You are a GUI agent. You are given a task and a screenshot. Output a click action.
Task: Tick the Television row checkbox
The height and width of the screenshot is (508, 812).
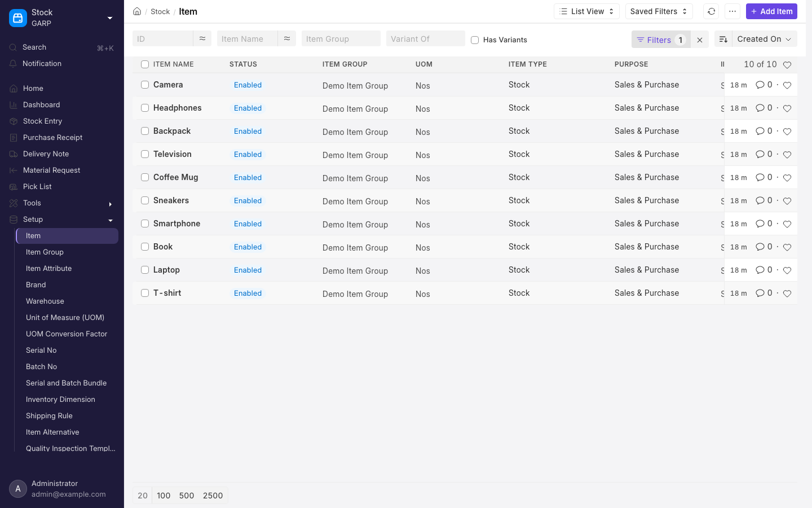145,154
